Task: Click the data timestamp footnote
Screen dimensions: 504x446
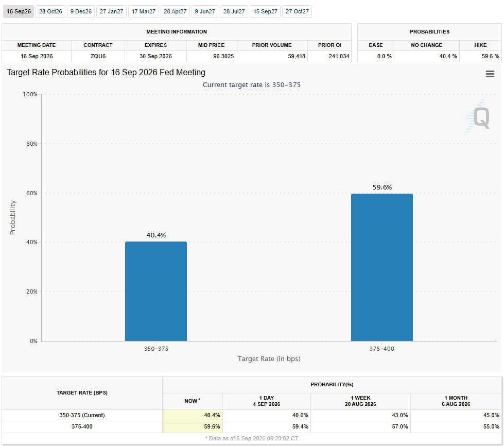Action: [252, 438]
